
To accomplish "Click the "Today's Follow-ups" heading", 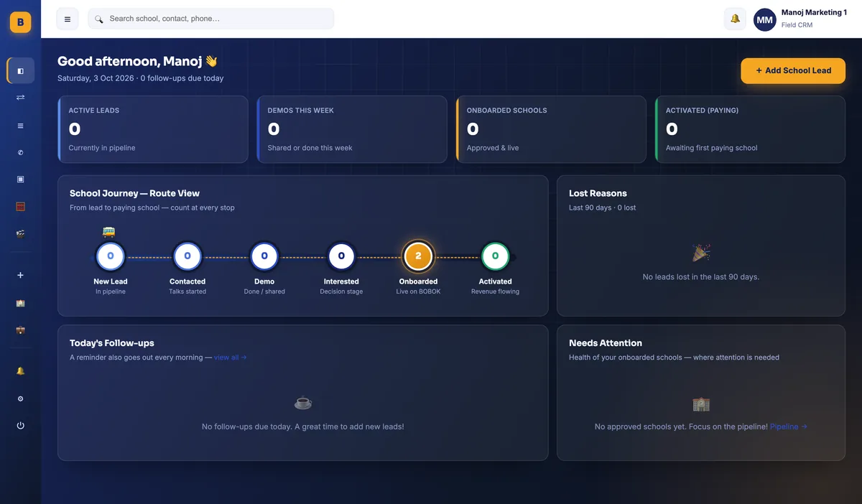I will pos(111,343).
